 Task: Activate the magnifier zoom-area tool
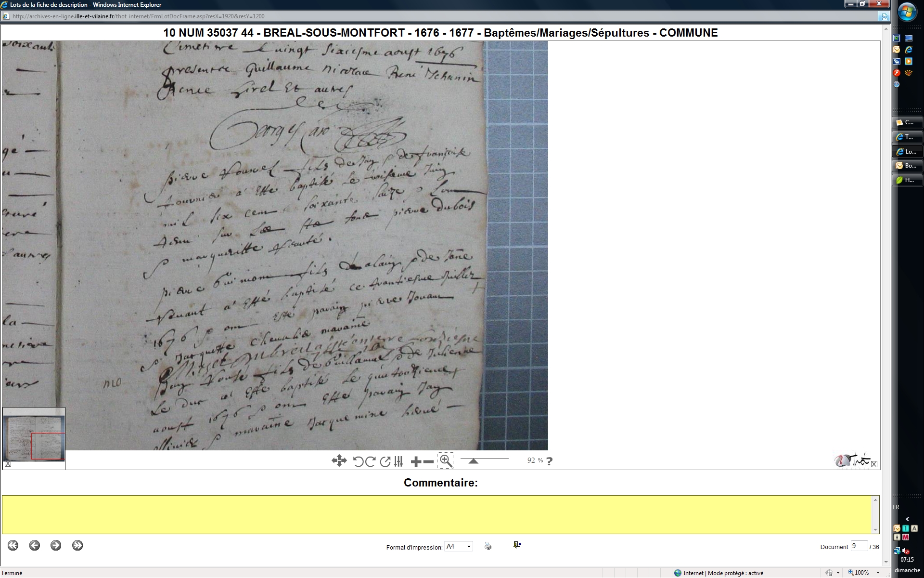(x=446, y=461)
